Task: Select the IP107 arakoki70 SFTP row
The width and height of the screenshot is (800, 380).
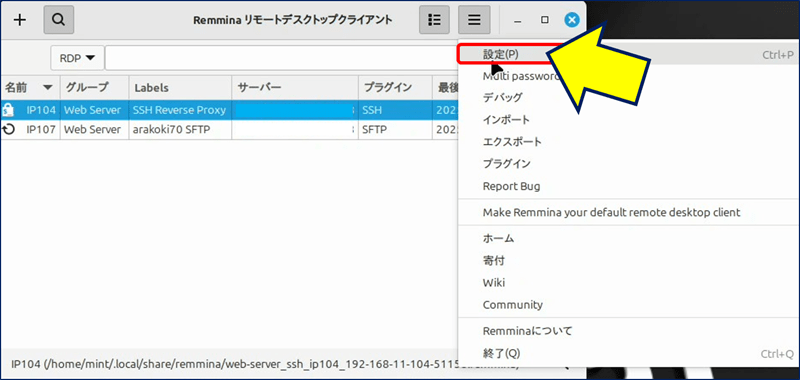Action: coord(230,130)
